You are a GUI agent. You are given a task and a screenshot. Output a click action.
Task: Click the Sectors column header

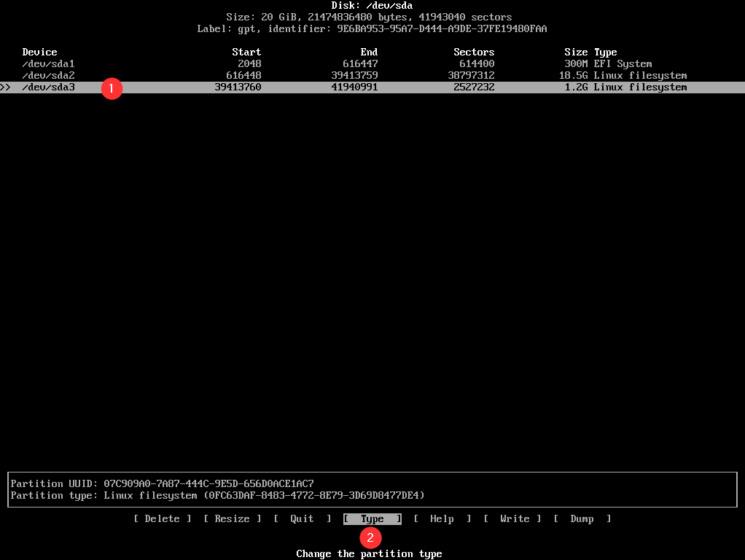tap(474, 52)
